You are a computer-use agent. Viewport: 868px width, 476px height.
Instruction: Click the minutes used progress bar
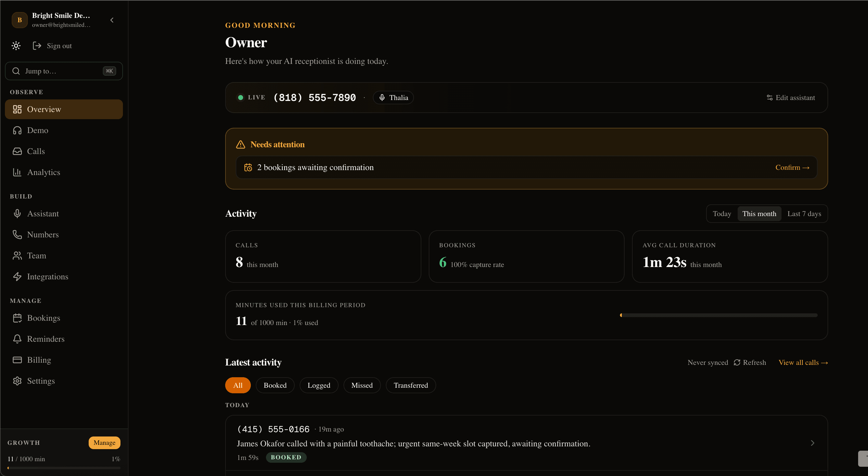click(x=718, y=315)
